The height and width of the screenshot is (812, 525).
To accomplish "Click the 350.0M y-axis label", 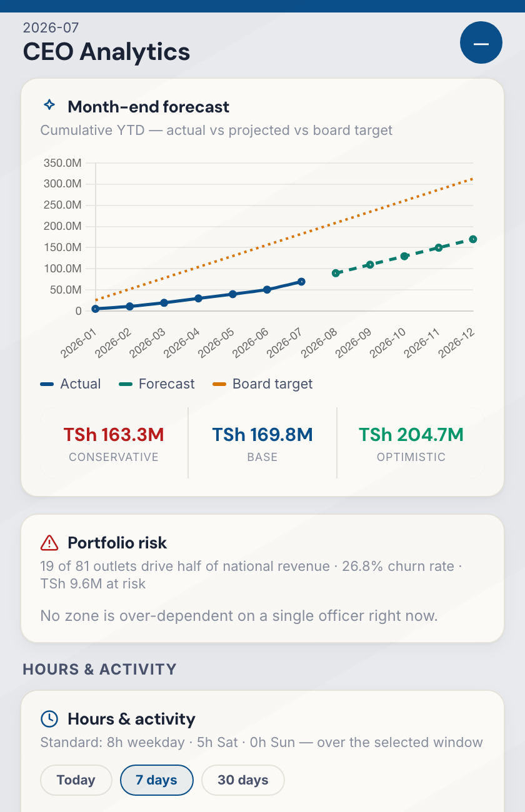I will point(62,163).
